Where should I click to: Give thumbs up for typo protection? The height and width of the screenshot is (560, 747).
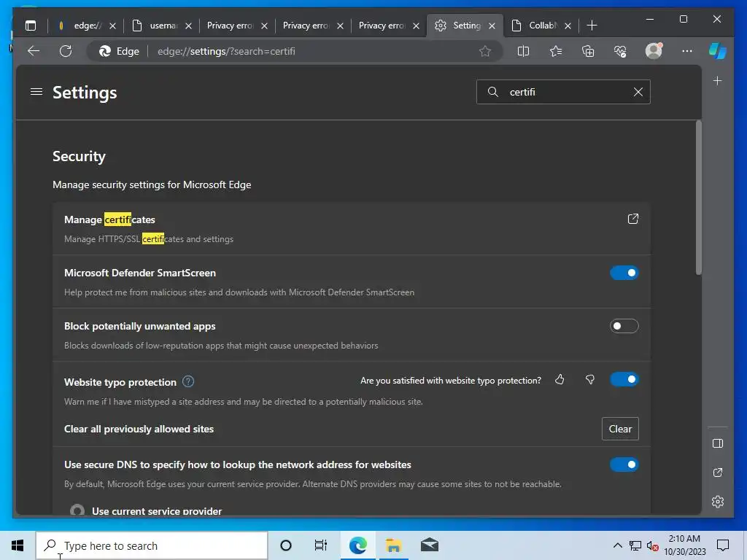560,379
